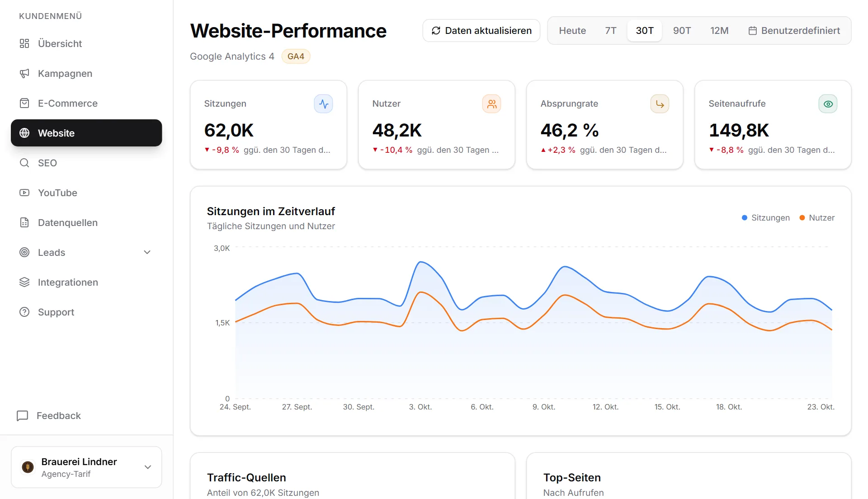The width and height of the screenshot is (868, 499).
Task: Click the 149,8K Seitenaufrufe value
Action: (739, 130)
